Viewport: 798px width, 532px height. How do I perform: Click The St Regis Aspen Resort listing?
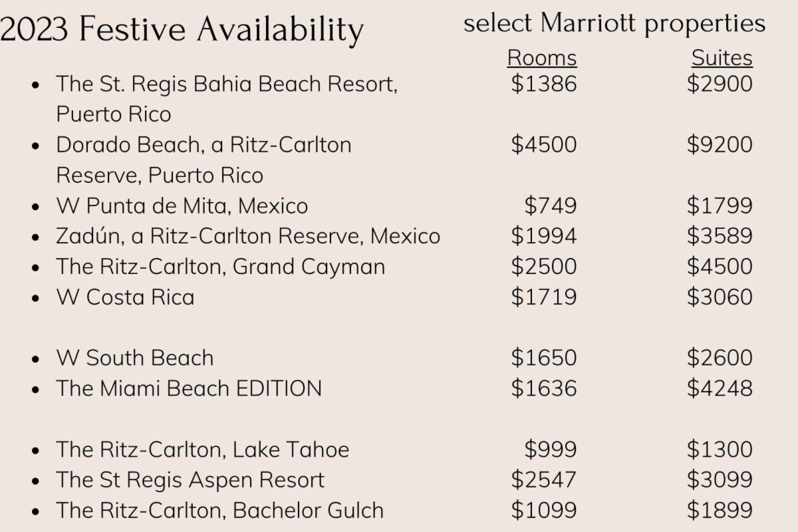190,479
